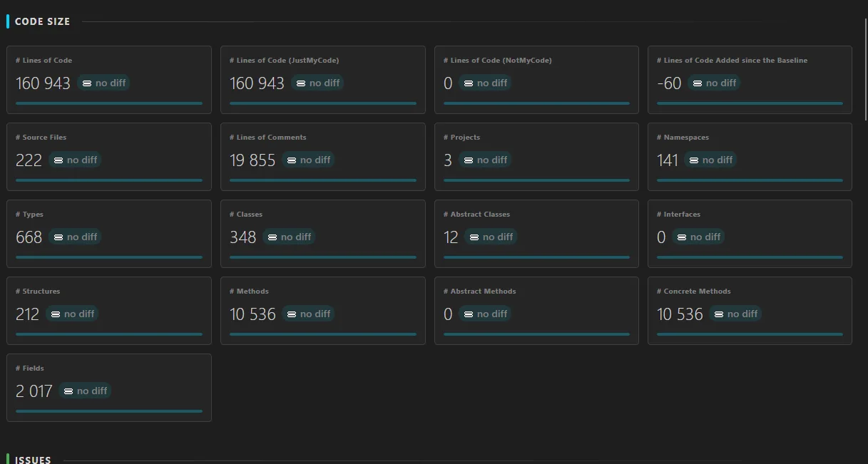868x464 pixels.
Task: Click the no diff badge under Lines of Code (JustMyCode)
Action: (317, 83)
